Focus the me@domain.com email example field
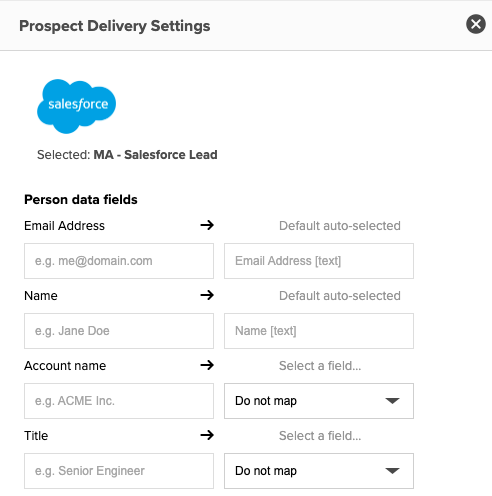Screen dimensions: 492x496 point(119,261)
